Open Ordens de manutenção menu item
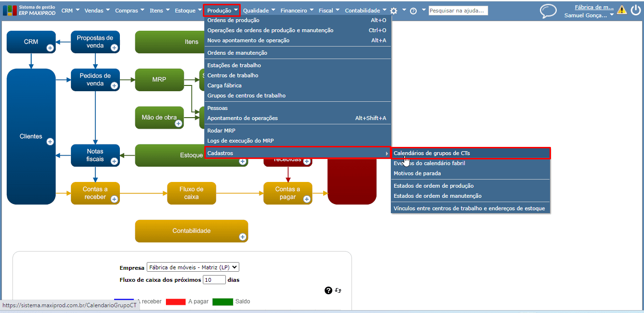Image resolution: width=644 pixels, height=313 pixels. click(298, 53)
